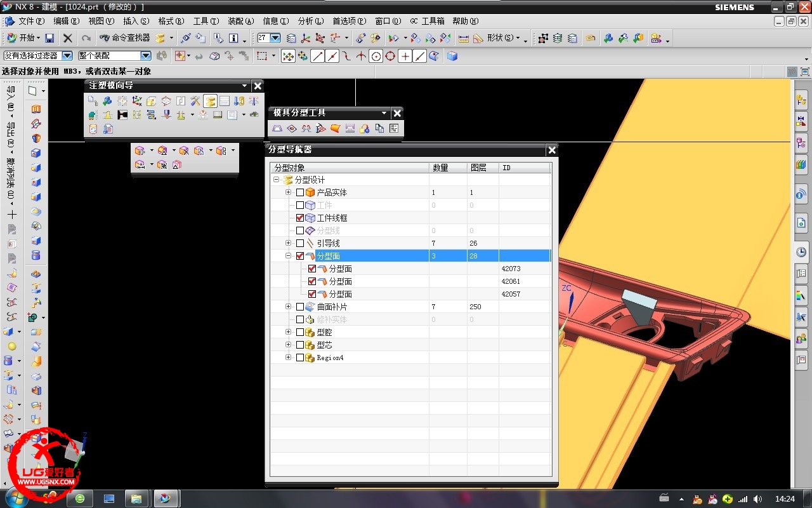
Task: Click the purple trapezoid region analysis icon
Action: [277, 128]
